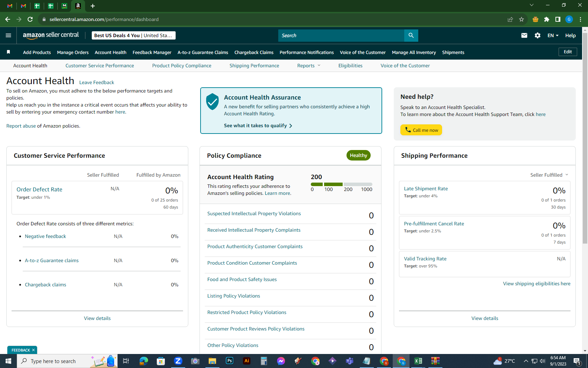Viewport: 588px width, 368px height.
Task: Close the FEEDBACK tab with X
Action: pyautogui.click(x=33, y=350)
